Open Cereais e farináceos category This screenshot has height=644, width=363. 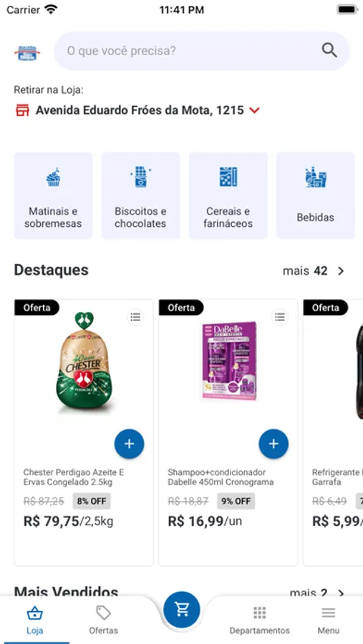click(x=228, y=195)
